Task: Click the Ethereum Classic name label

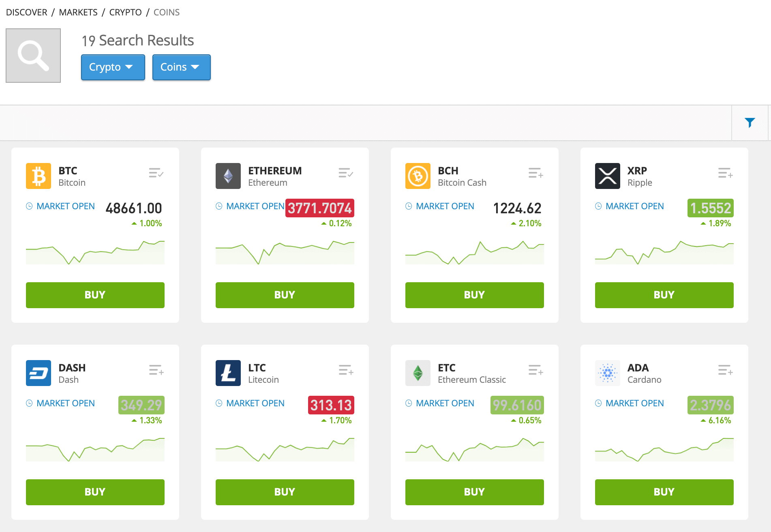Action: point(472,380)
